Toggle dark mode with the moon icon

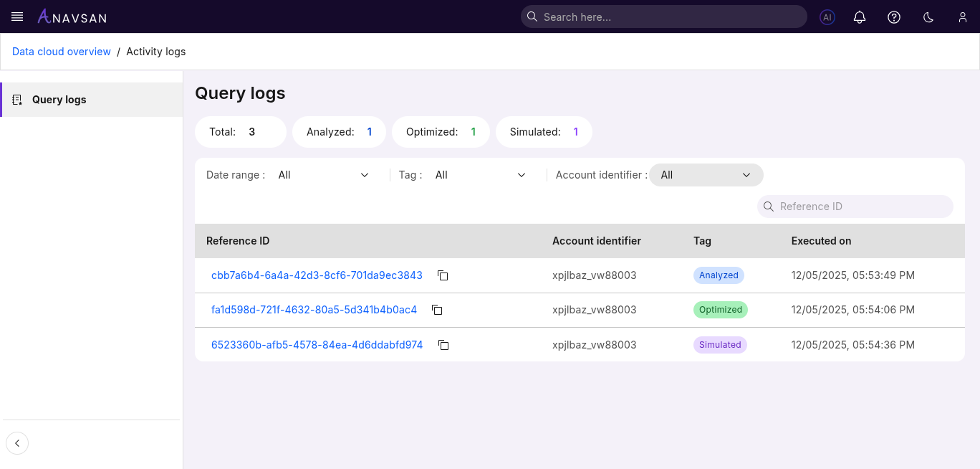[x=928, y=16]
